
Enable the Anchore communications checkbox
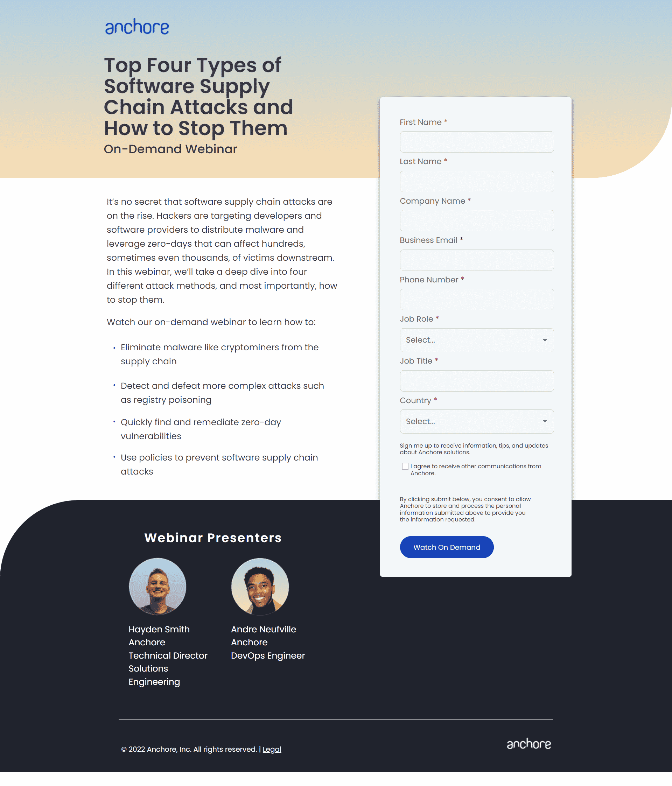point(405,466)
